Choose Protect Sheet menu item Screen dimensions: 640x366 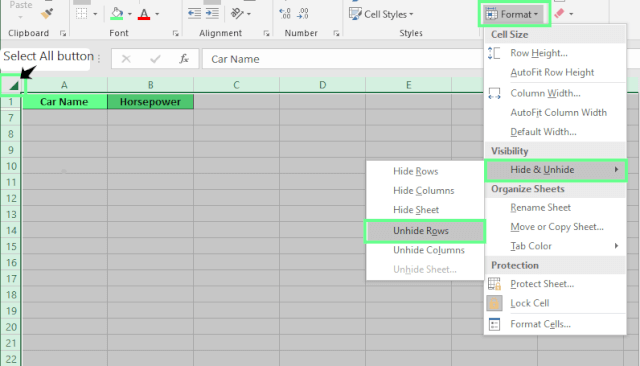[556, 284]
